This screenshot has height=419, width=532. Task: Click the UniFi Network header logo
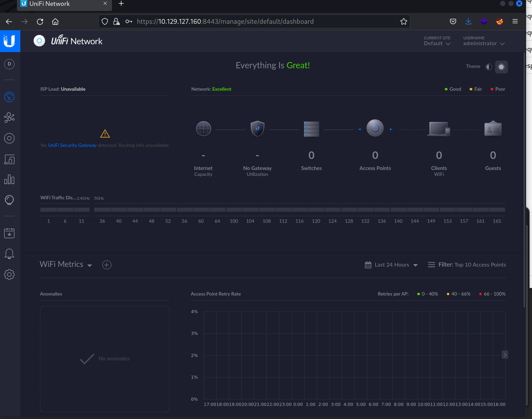(x=68, y=41)
